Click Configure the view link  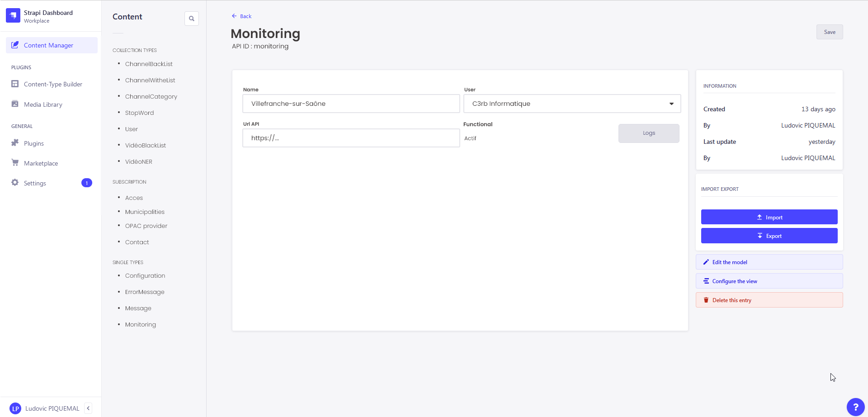click(x=769, y=281)
